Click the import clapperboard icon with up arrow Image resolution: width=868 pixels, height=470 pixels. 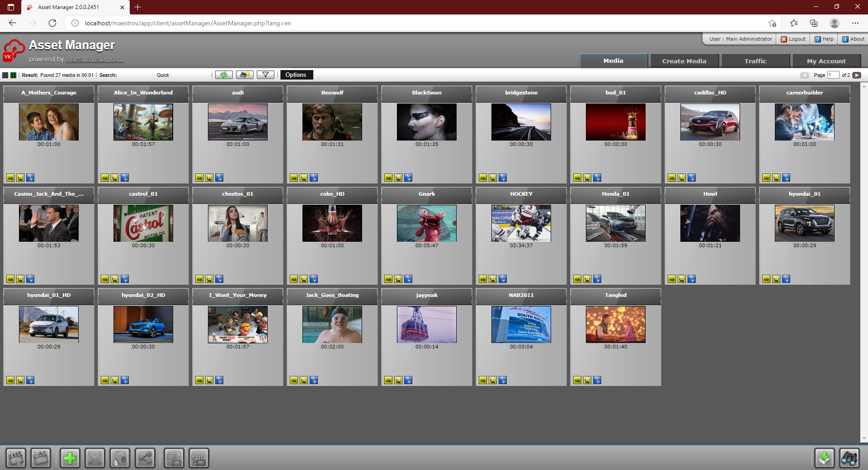point(16,458)
